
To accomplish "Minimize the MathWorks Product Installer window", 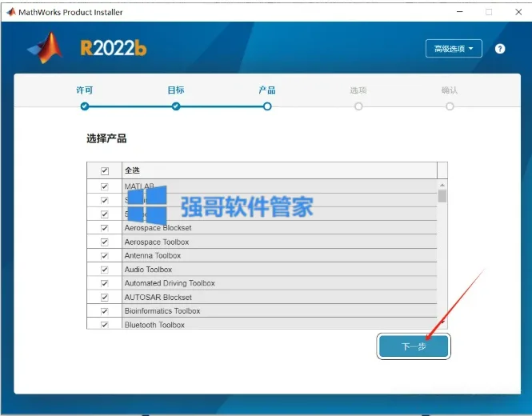I will [460, 12].
